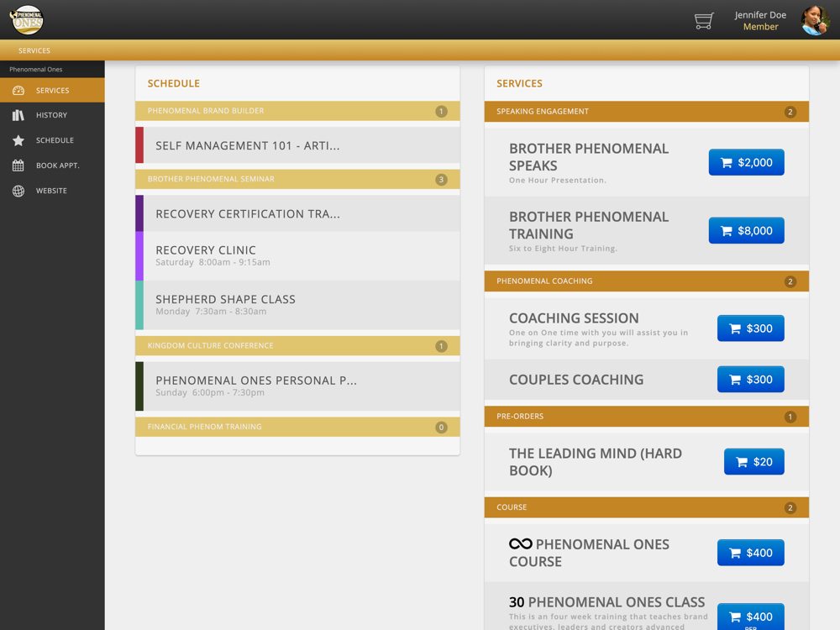Click Couples Coaching service title

click(x=576, y=380)
